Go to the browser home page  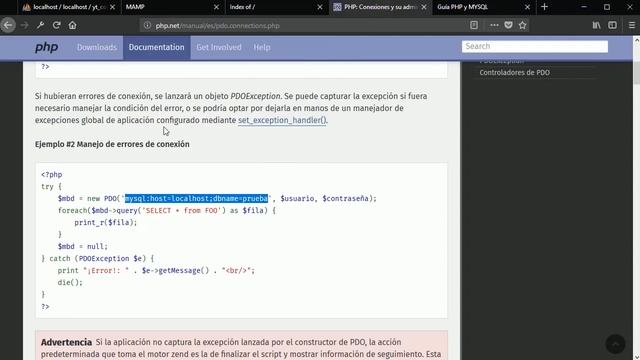pyautogui.click(x=73, y=25)
